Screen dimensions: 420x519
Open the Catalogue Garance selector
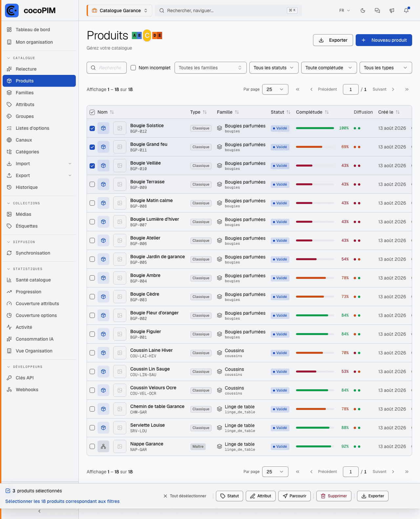tap(120, 11)
